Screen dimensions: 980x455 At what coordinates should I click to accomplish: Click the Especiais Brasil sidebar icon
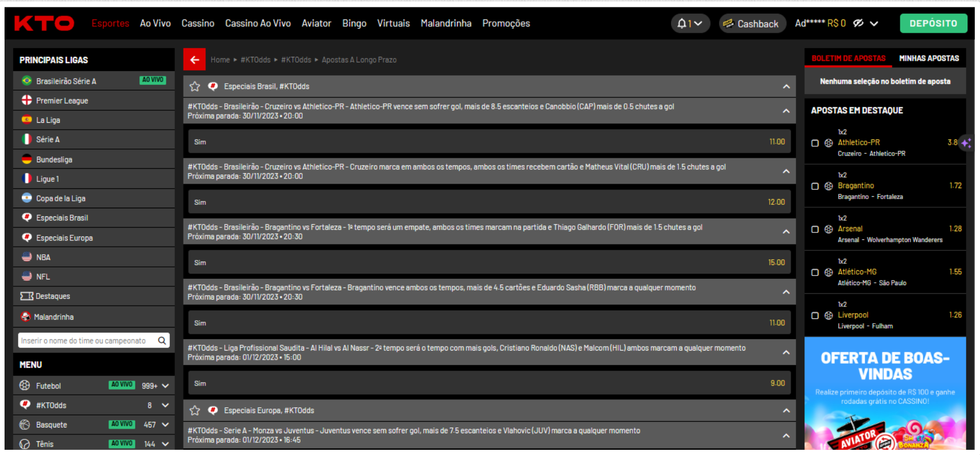pyautogui.click(x=26, y=218)
